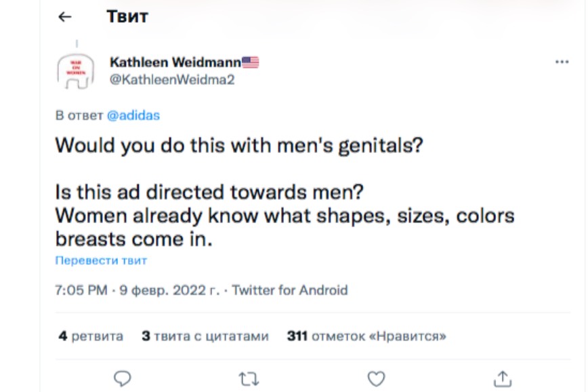The width and height of the screenshot is (588, 392).
Task: Share the tweet via the upload arrow icon
Action: point(503,378)
